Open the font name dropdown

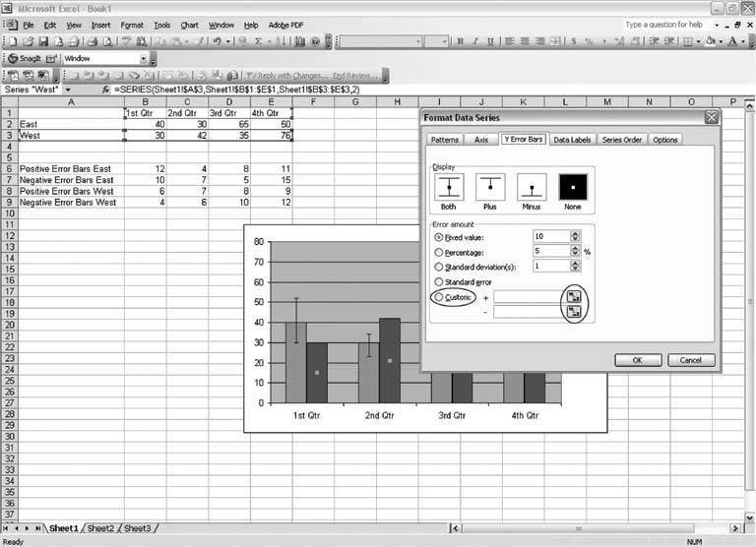[418, 41]
